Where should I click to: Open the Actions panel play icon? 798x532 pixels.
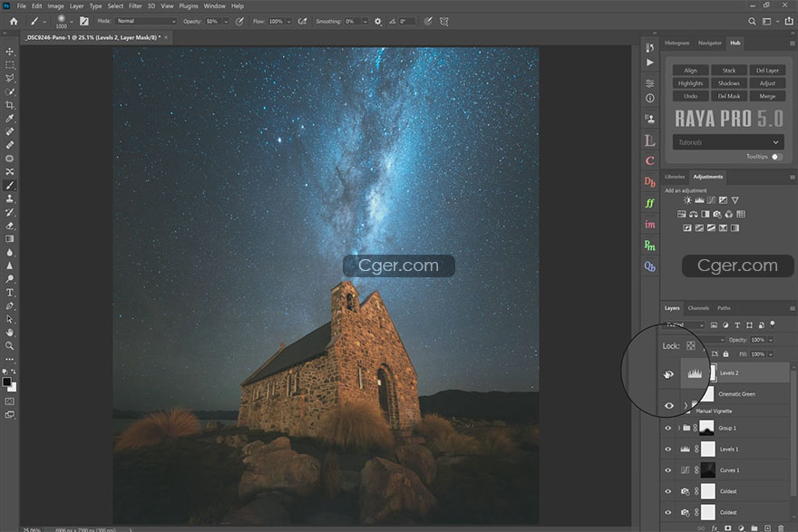click(650, 63)
